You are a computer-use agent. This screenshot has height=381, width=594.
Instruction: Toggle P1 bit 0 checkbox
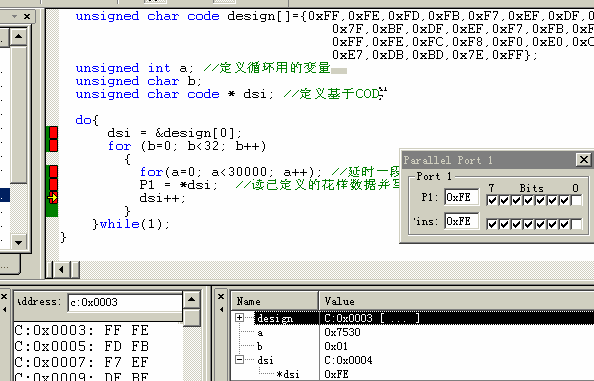[x=576, y=200]
